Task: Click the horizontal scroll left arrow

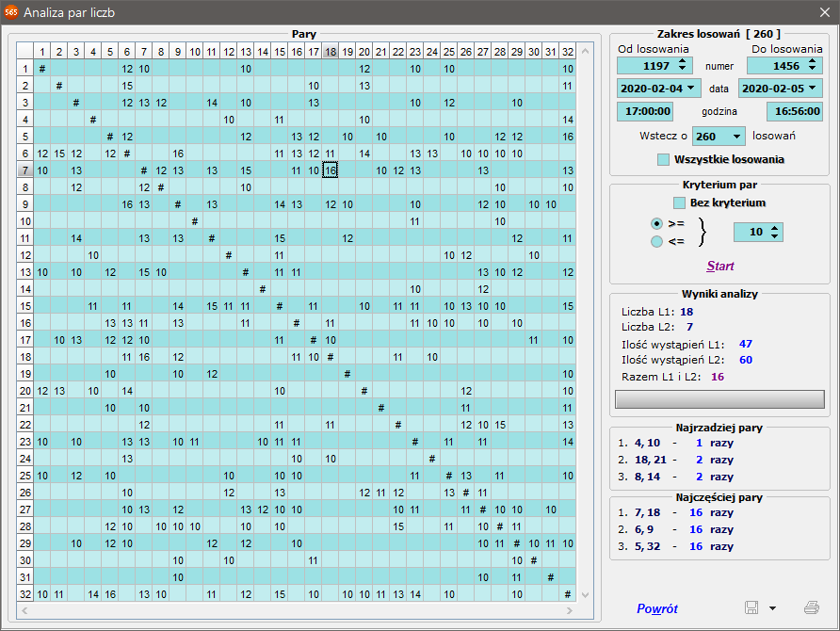Action: coord(24,610)
